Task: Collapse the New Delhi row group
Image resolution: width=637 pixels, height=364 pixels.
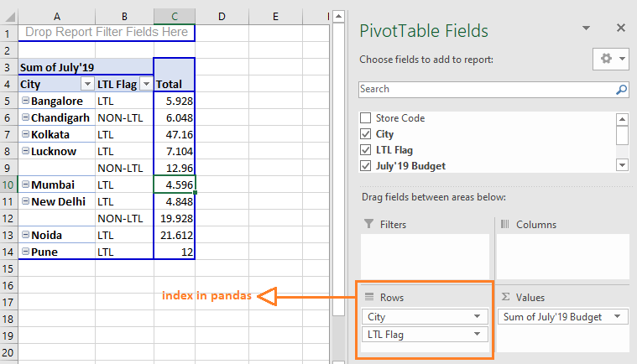Action: tap(25, 202)
